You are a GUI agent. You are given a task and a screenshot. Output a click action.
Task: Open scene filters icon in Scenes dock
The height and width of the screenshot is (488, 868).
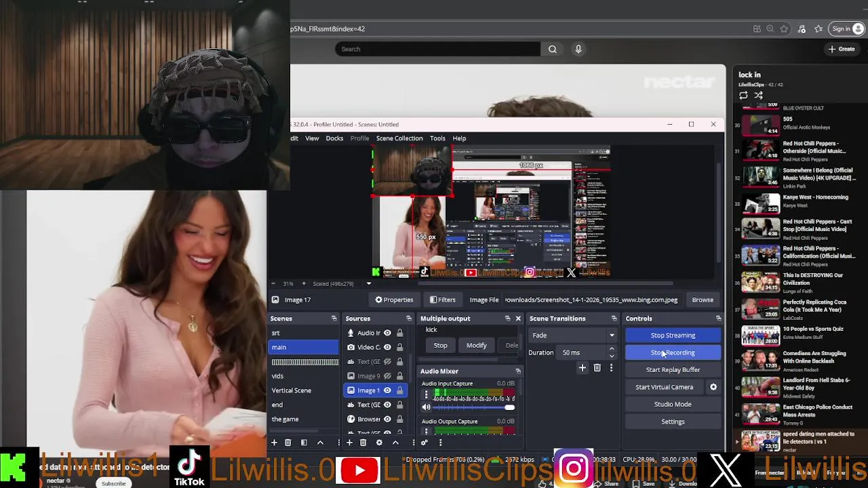pos(304,443)
